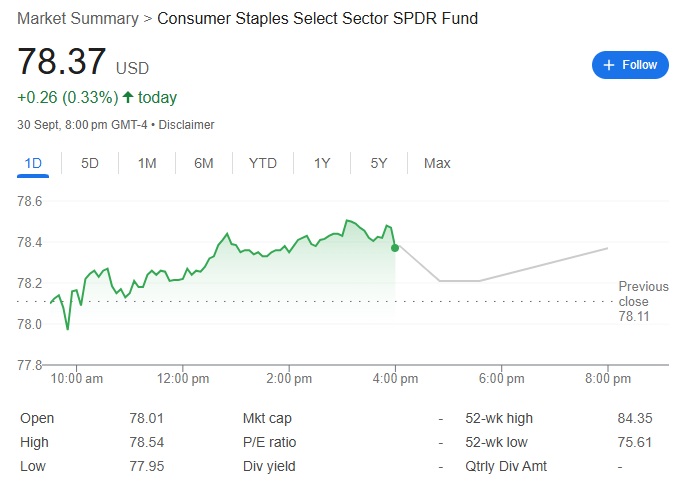
Task: Click the Open value 78.01
Action: 147,418
